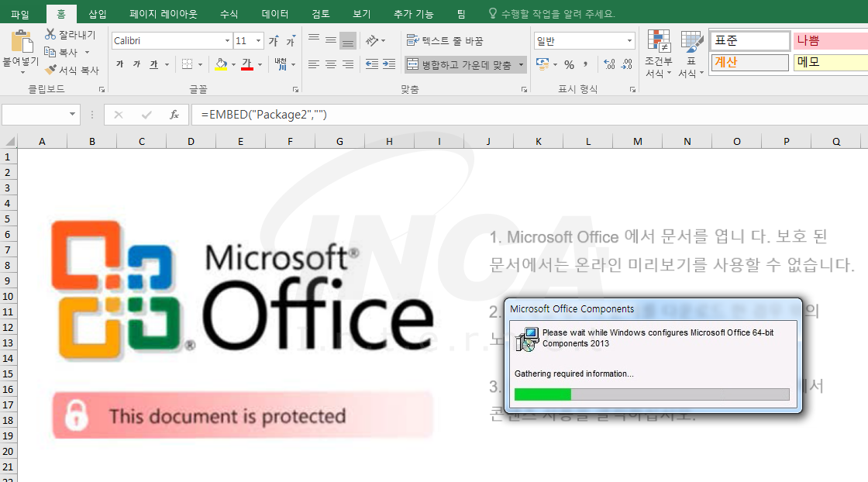Image resolution: width=868 pixels, height=482 pixels.
Task: Switch to the 삽입 tab
Action: (x=98, y=14)
